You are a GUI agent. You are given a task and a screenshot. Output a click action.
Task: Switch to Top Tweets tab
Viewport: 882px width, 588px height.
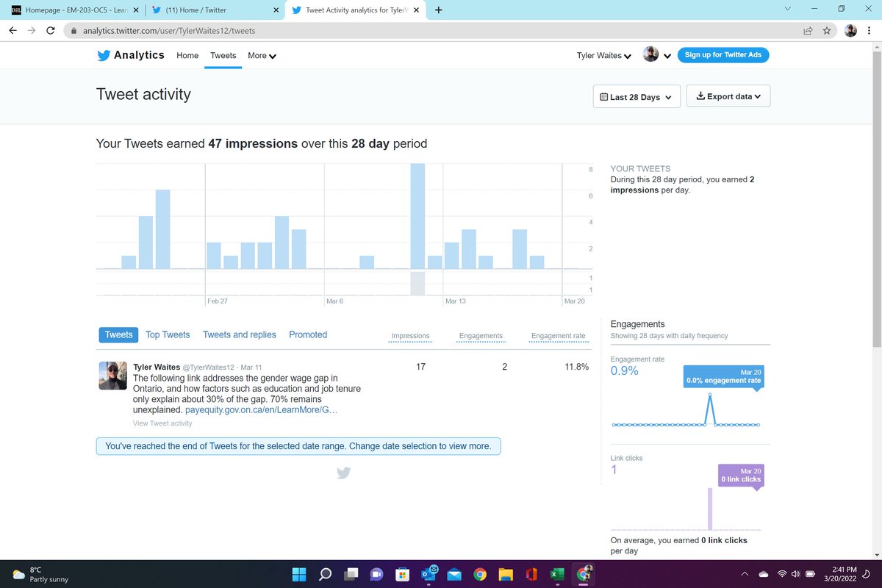[x=168, y=334]
